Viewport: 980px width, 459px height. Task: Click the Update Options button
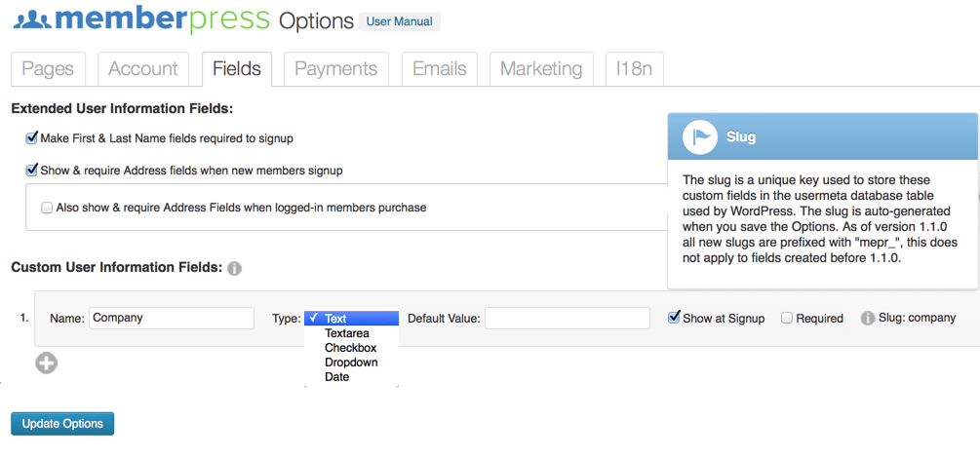click(62, 423)
